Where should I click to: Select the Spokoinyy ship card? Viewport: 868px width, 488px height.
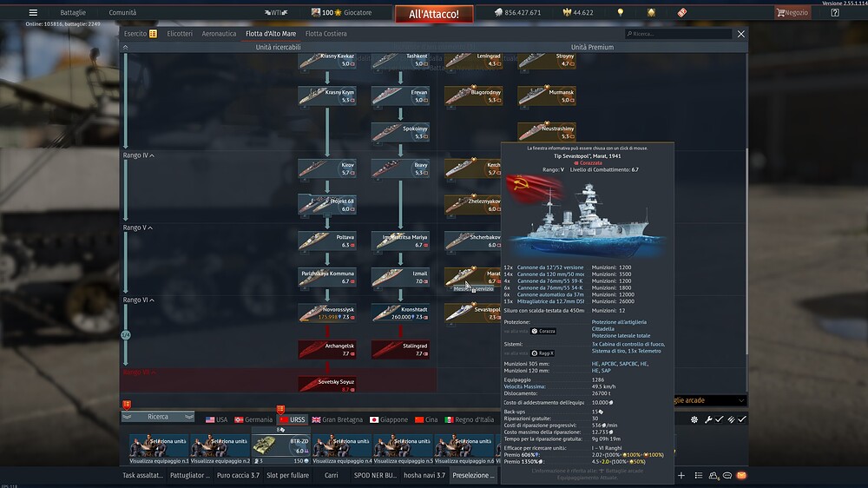click(400, 132)
